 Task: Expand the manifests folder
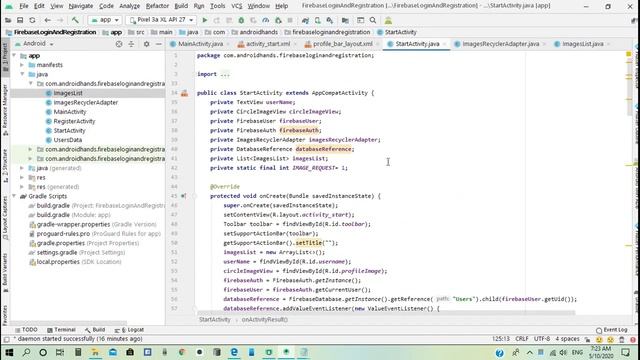coord(22,65)
